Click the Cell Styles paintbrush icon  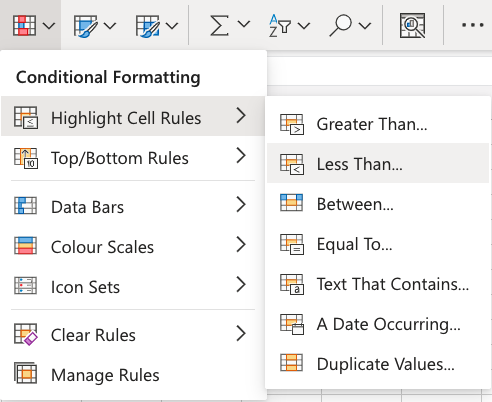(147, 26)
